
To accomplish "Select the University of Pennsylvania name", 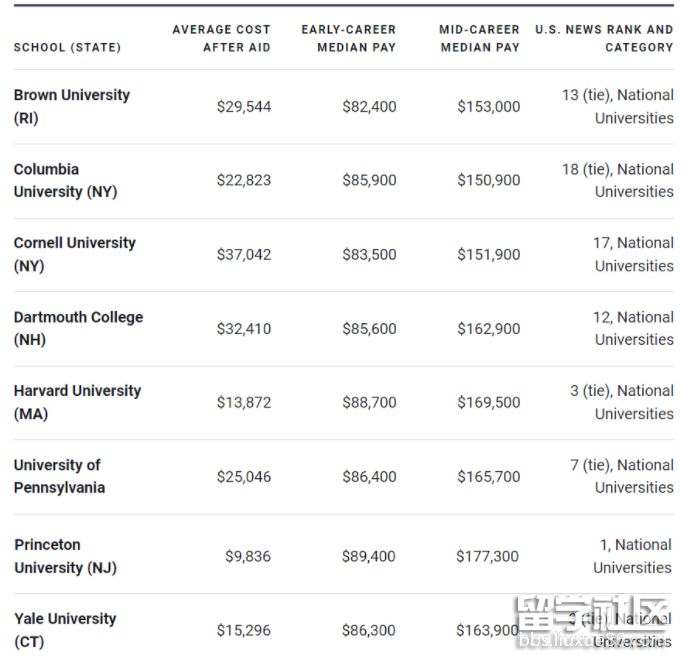I will coord(59,476).
